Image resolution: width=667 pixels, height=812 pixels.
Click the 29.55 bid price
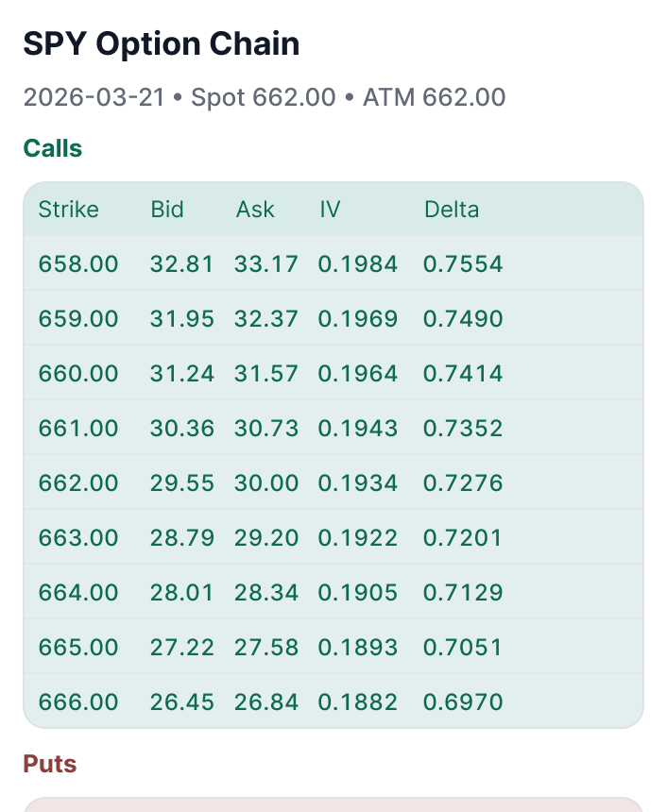pyautogui.click(x=182, y=483)
